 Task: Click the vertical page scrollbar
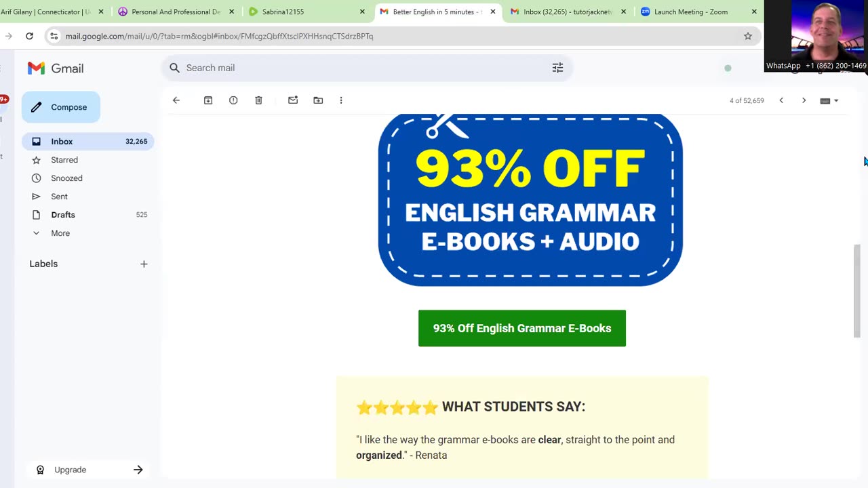coord(857,290)
